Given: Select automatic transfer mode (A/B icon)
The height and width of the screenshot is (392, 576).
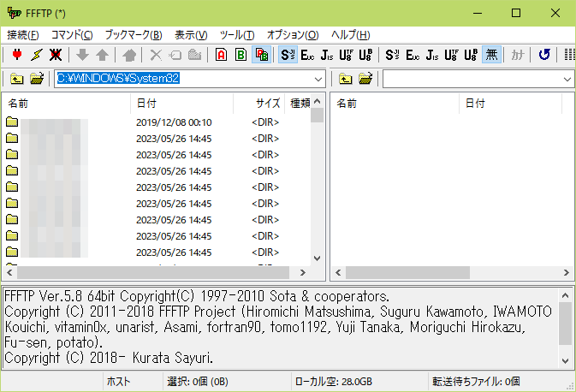Looking at the screenshot, I should coord(261,55).
